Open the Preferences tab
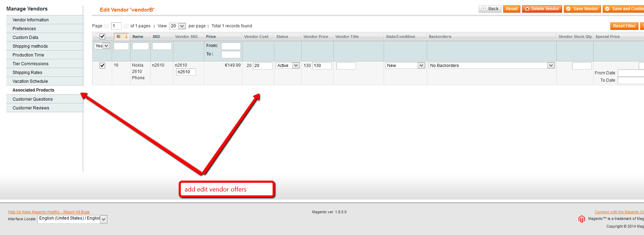Screen dimensions: 644x235 pos(45,29)
